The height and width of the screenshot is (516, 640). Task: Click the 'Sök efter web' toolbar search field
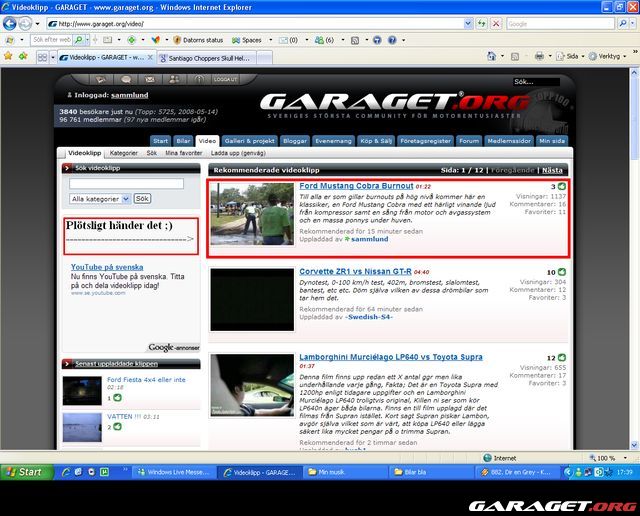tap(52, 40)
